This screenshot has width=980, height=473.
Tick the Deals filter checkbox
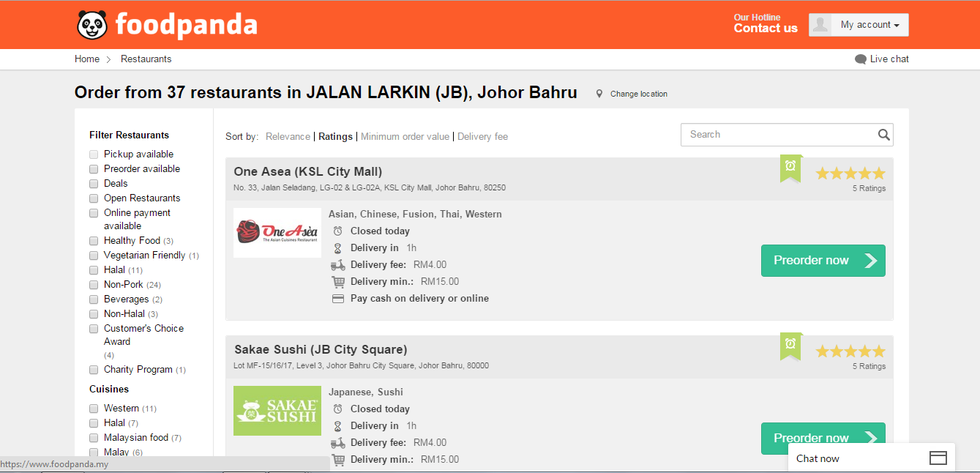94,184
